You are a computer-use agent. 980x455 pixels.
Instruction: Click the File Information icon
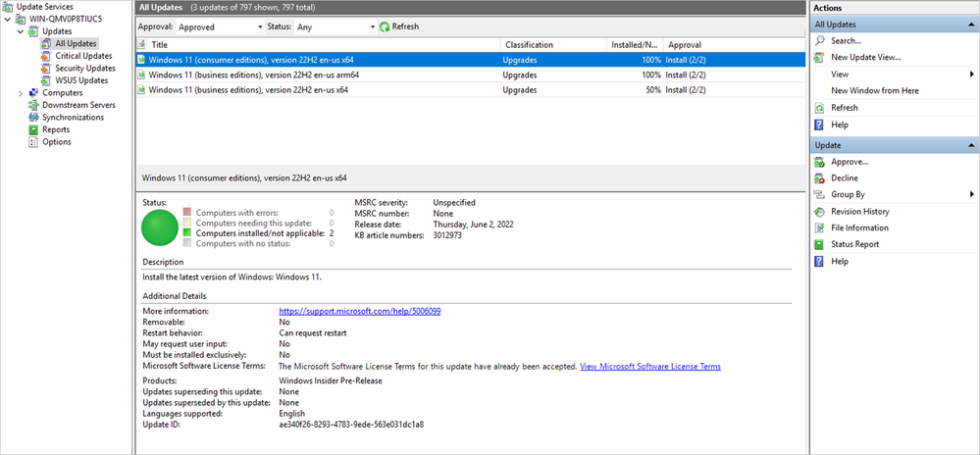819,228
